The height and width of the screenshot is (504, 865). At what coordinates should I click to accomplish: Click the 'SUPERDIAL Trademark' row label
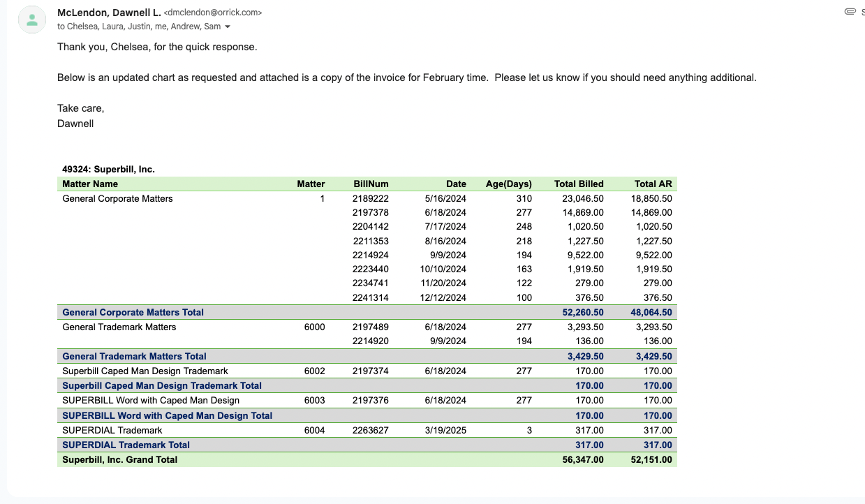point(112,430)
